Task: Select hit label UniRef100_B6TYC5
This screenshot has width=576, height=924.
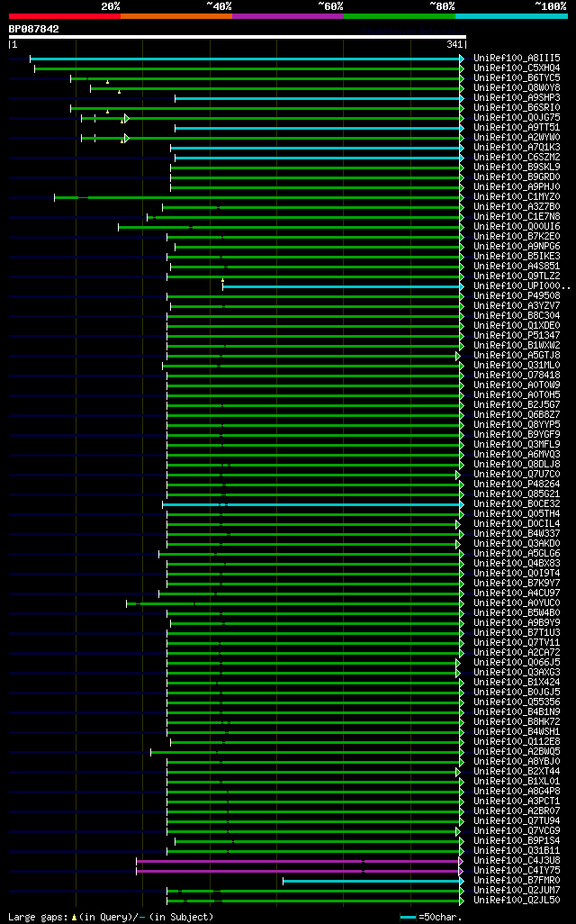Action: [x=517, y=77]
